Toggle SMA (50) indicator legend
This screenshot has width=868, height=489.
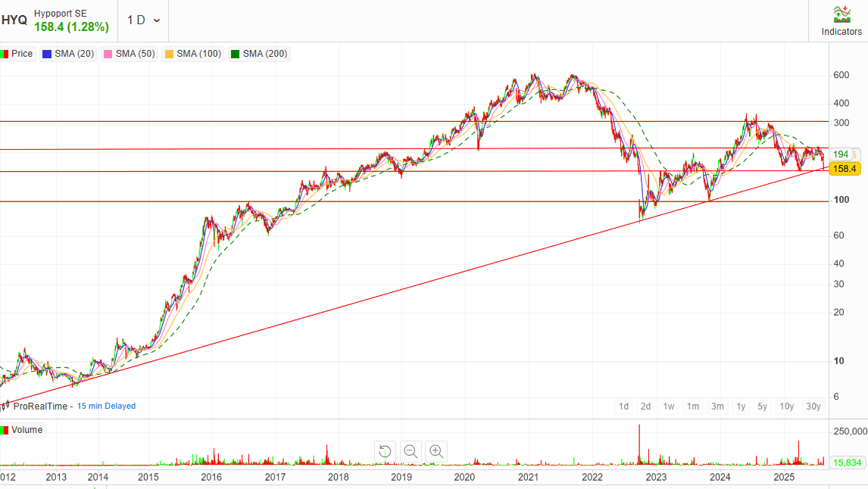pos(127,54)
